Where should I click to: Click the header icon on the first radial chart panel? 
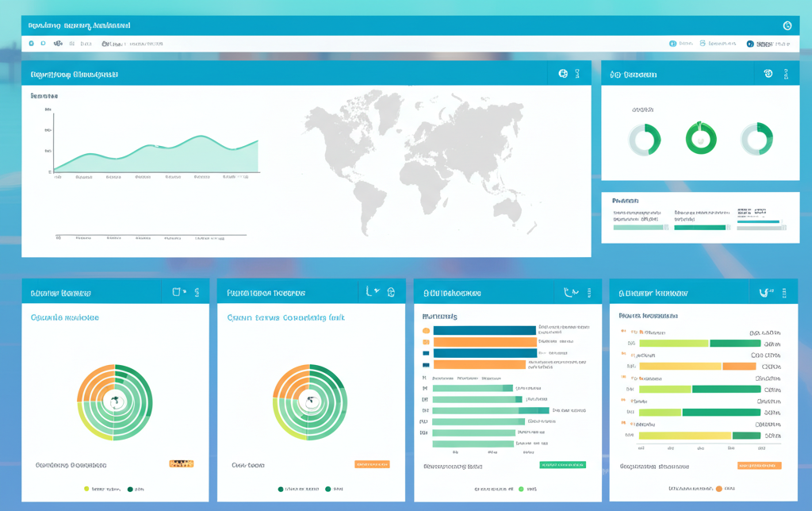click(177, 293)
